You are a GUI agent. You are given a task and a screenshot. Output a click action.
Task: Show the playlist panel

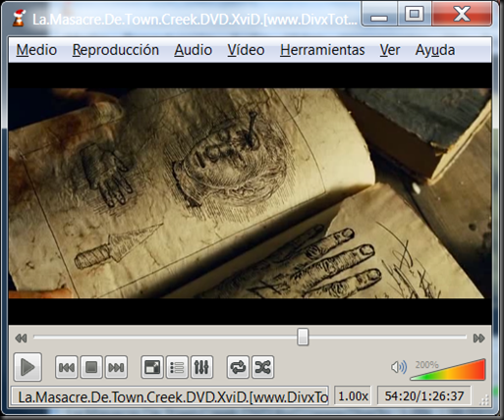point(177,367)
